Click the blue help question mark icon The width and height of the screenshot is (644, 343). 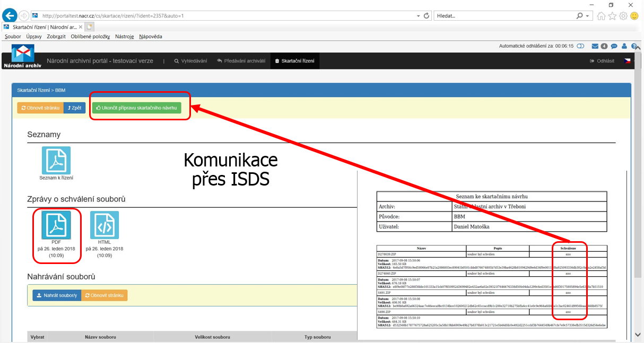click(634, 46)
